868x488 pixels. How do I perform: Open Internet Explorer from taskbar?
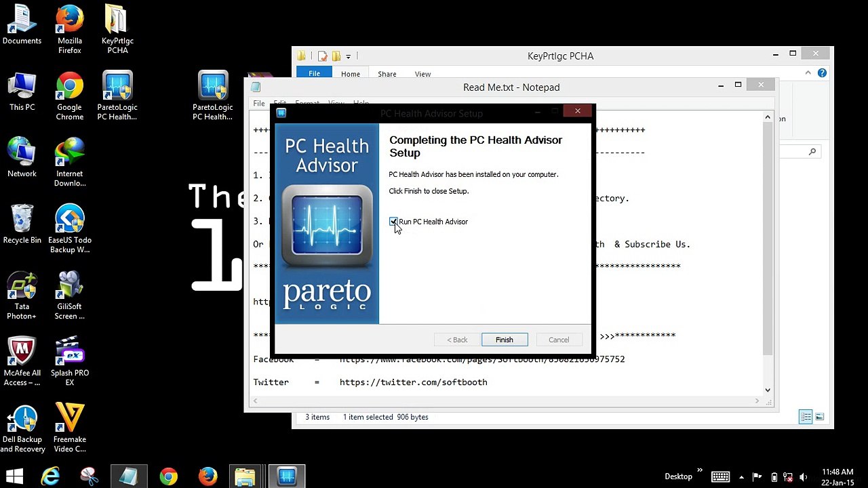pyautogui.click(x=50, y=476)
